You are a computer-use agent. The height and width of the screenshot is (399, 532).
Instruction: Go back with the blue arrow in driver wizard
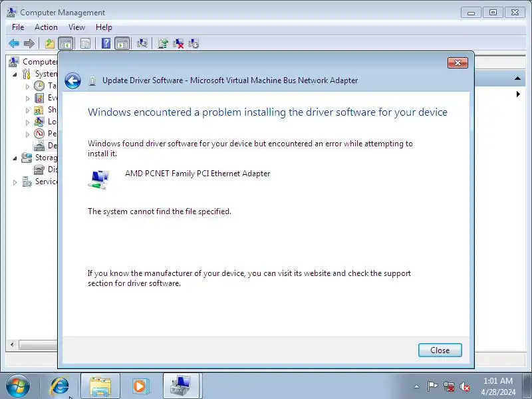(x=72, y=80)
